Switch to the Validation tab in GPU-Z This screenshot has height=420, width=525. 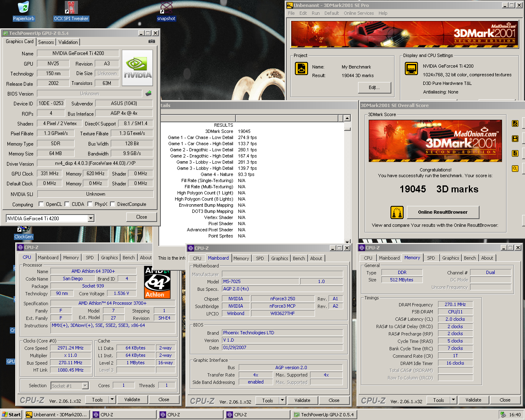(68, 42)
